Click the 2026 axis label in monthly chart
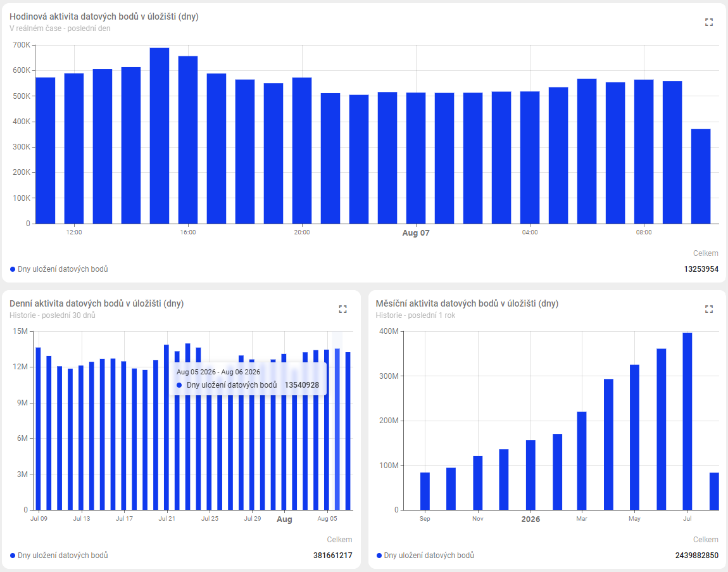Image resolution: width=728 pixels, height=572 pixels. [x=530, y=519]
